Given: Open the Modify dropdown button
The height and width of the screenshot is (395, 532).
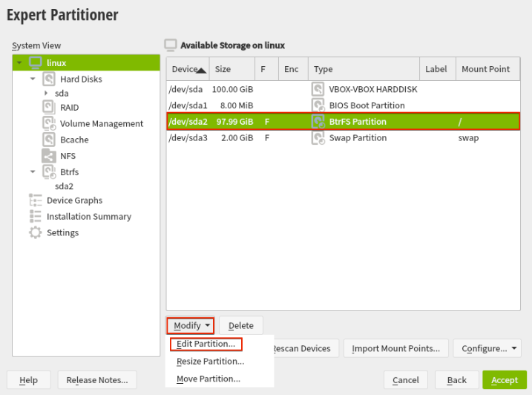Looking at the screenshot, I should (x=191, y=325).
